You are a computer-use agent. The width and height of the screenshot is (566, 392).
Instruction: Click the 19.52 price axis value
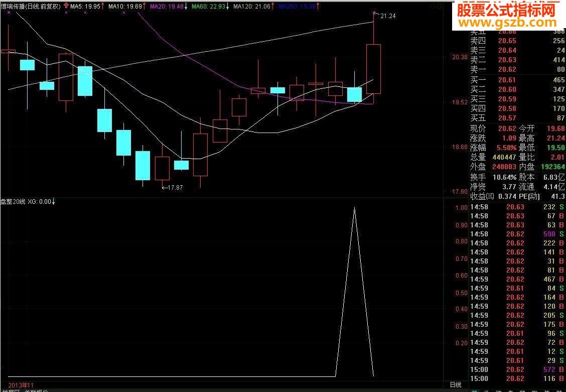(460, 102)
